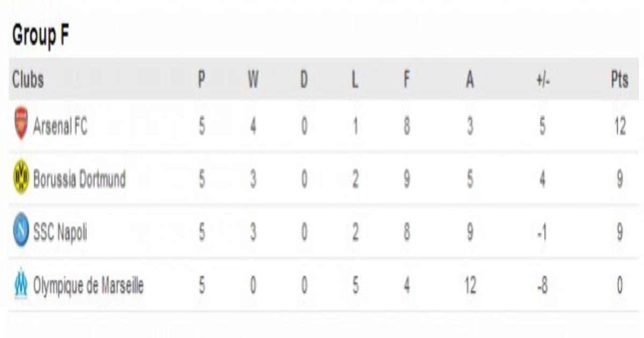Click the Borussia Dortmund yellow badge

click(x=21, y=177)
